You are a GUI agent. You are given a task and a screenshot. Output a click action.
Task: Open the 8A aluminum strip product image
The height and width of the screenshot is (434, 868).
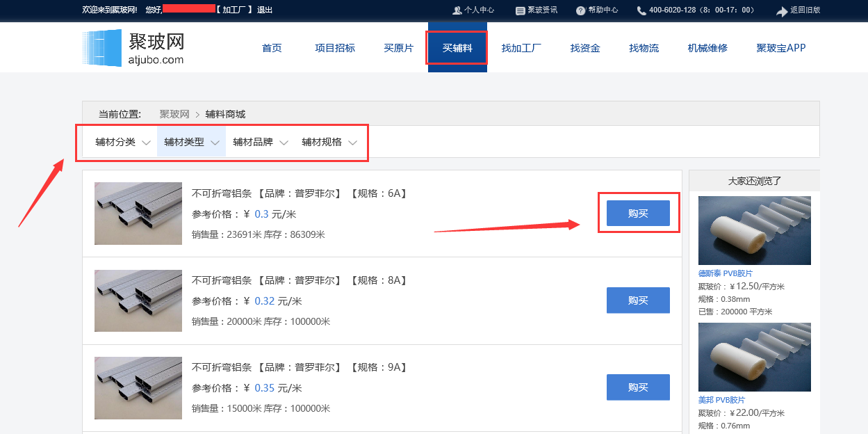click(138, 300)
